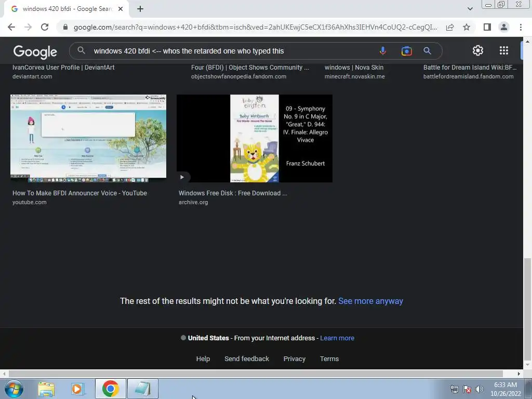Open the Privacy footer link
The image size is (532, 399).
pos(294,359)
